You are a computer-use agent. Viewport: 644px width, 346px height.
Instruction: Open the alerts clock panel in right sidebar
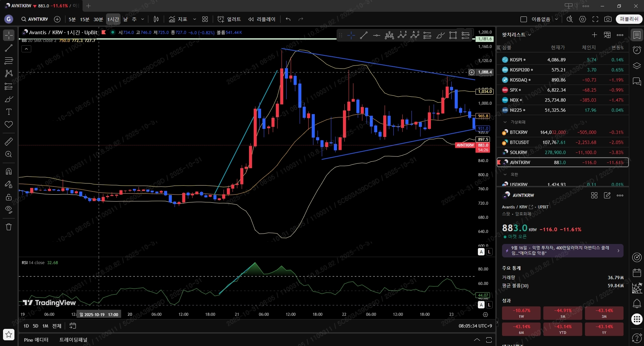pos(637,50)
